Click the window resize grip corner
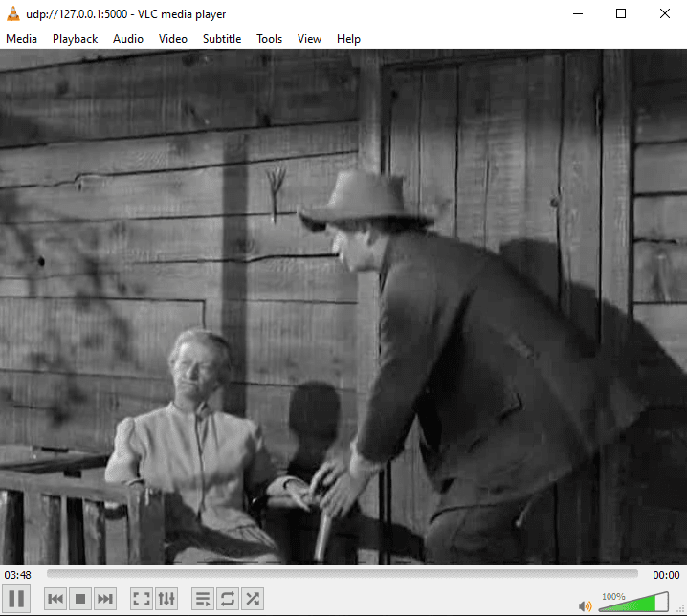The height and width of the screenshot is (616, 687). (x=681, y=609)
